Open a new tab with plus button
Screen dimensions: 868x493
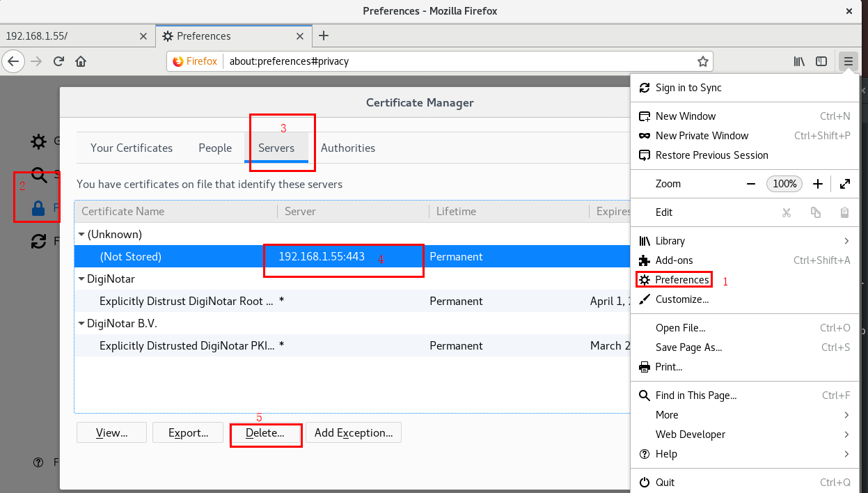(x=324, y=36)
